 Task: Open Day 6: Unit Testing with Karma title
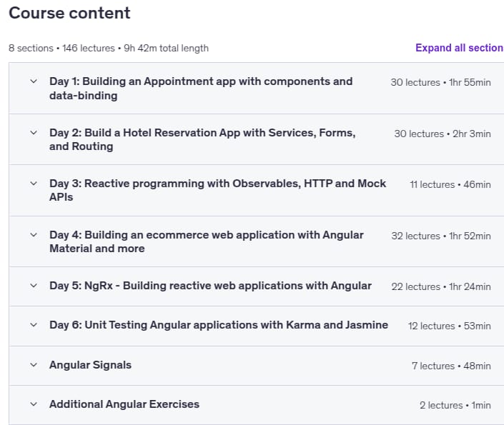(x=219, y=325)
